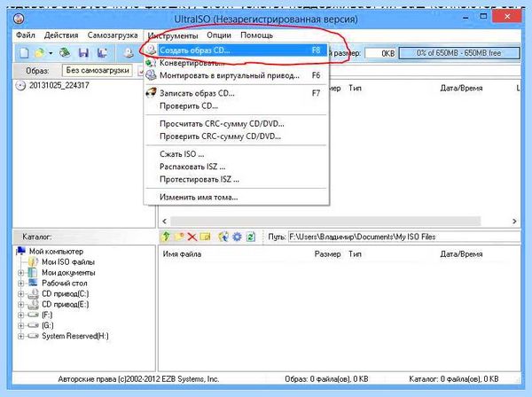The height and width of the screenshot is (397, 532).
Task: Click the Путь path input field
Action: (403, 237)
